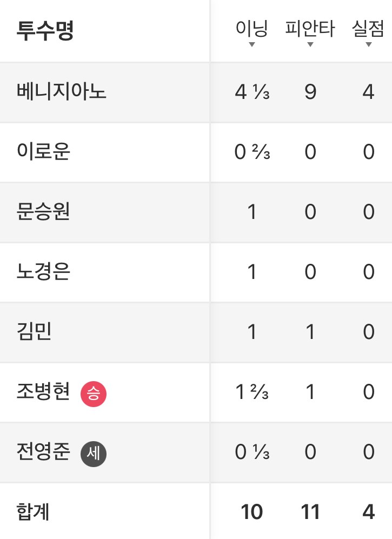Click the 합계 totals row label
Image resolution: width=392 pixels, height=539 pixels.
[34, 512]
